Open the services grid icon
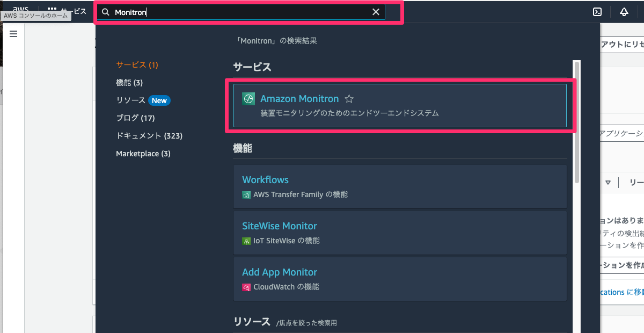 click(x=52, y=11)
